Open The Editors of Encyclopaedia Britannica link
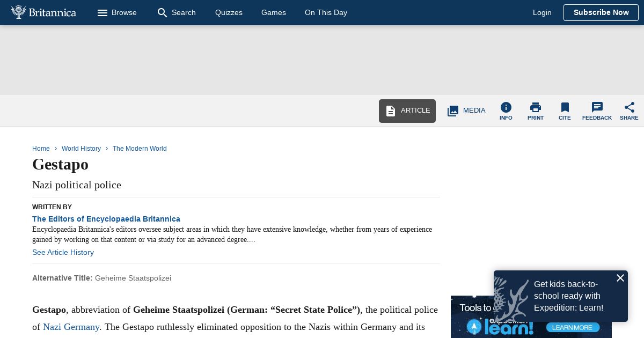Image resolution: width=644 pixels, height=338 pixels. point(106,219)
